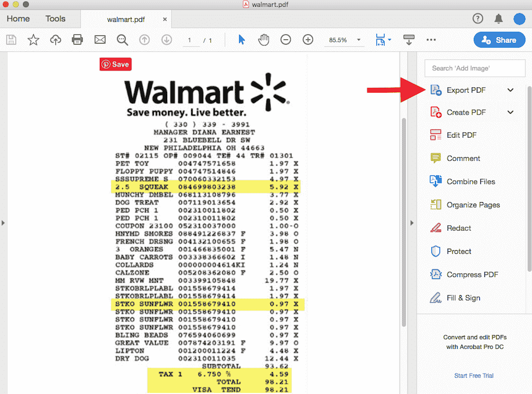The width and height of the screenshot is (532, 394).
Task: Open the Compress PDF tool
Action: click(464, 274)
